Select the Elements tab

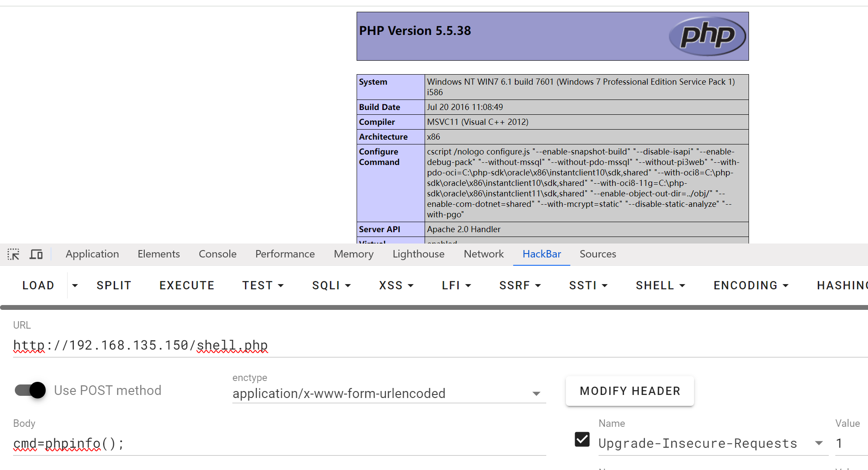click(159, 254)
